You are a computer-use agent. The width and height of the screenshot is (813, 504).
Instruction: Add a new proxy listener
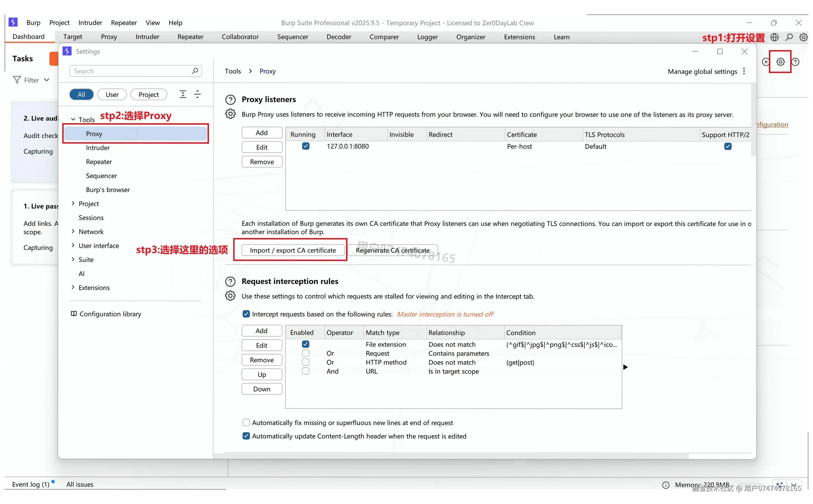(x=262, y=133)
